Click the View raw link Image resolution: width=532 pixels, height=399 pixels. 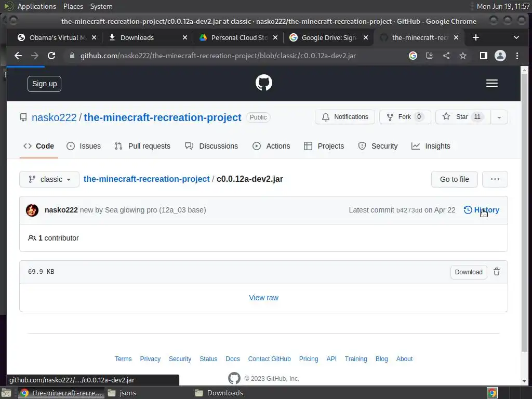click(x=263, y=298)
